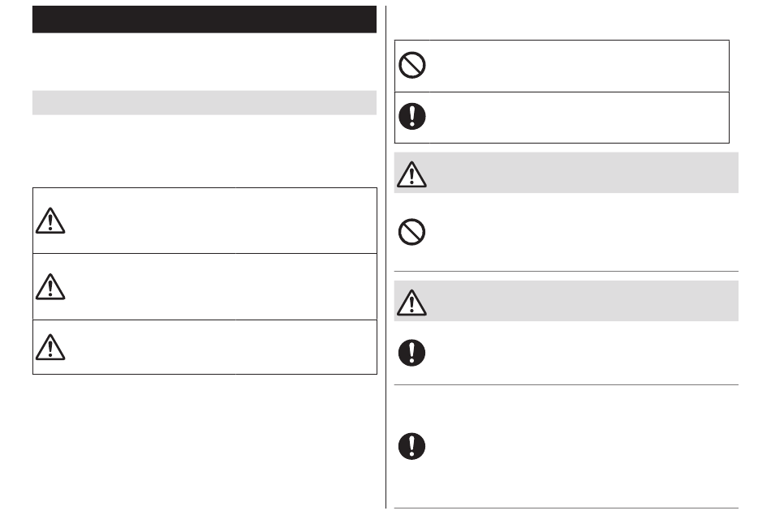Viewport: 771px width, 532px height.
Task: Click the warning triangle in the left table's top row
Action: point(50,221)
